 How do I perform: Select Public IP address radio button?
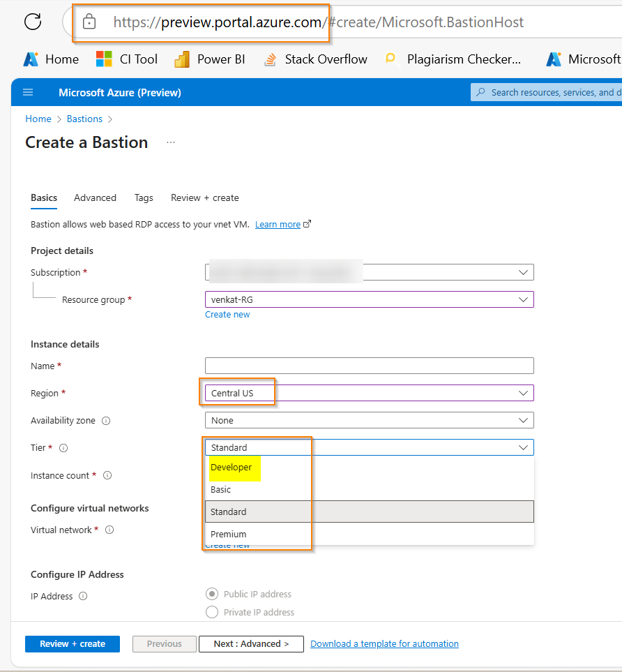click(211, 594)
